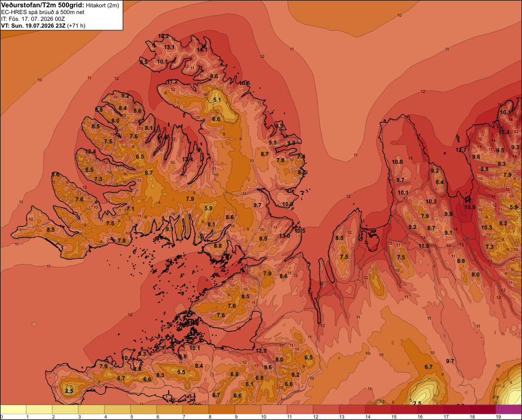Click the legend color segment between 2 and 3
Viewport: 522px width, 420px height.
tap(65, 410)
